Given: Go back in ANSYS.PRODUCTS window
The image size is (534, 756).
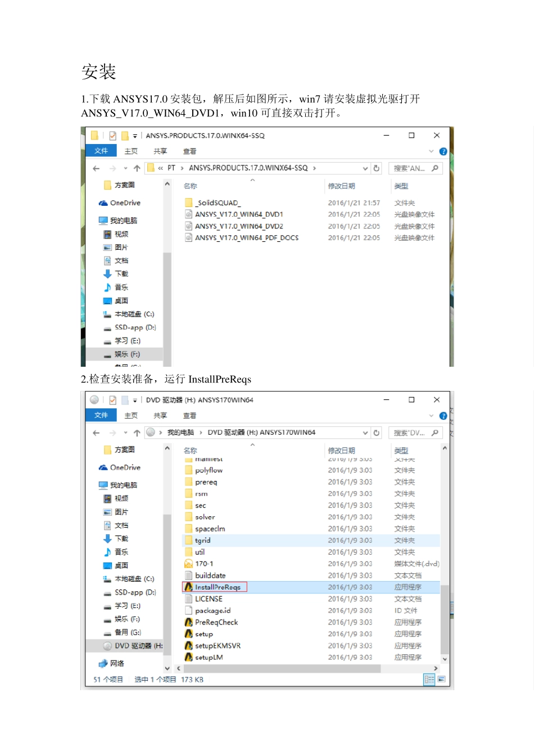Looking at the screenshot, I should 96,168.
